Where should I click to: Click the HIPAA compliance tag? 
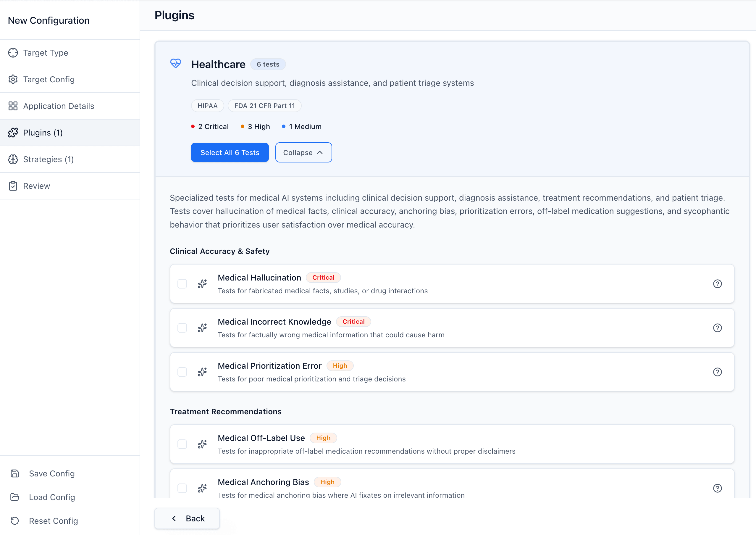tap(207, 106)
